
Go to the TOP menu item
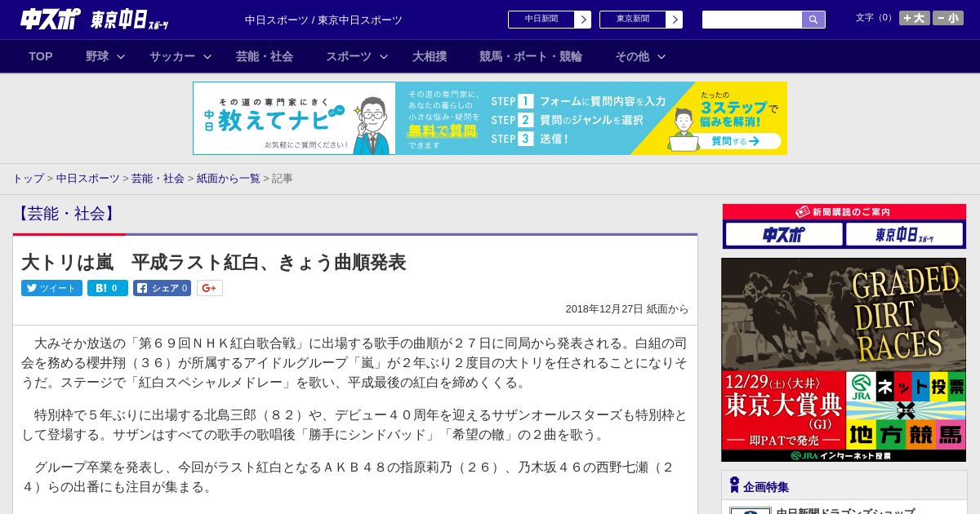point(41,56)
